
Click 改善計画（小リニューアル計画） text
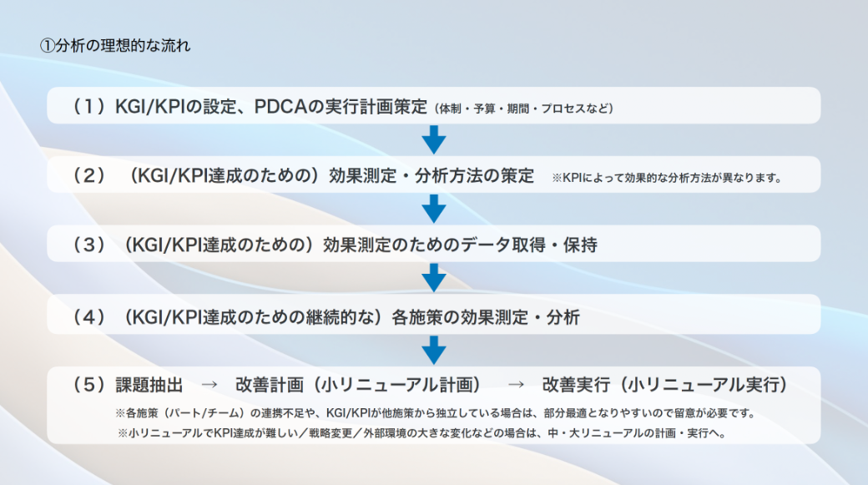click(359, 386)
